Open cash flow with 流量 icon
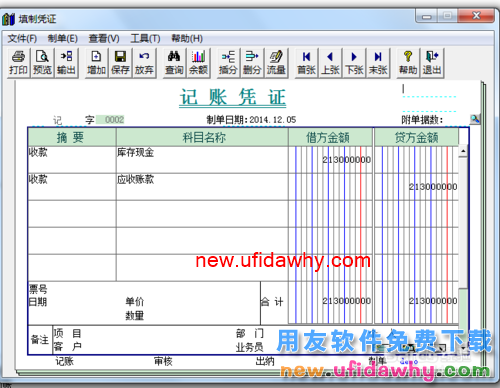Viewport: 500px width, 388px height. pyautogui.click(x=276, y=63)
